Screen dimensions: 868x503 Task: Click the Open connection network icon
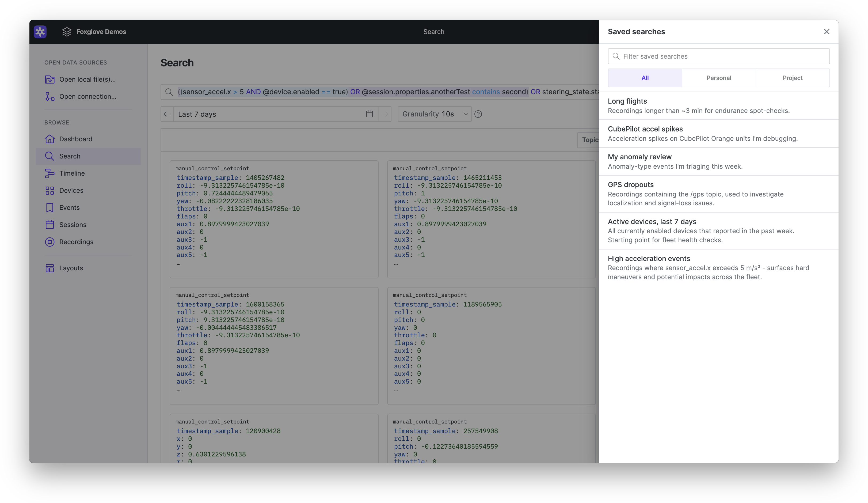tap(50, 96)
